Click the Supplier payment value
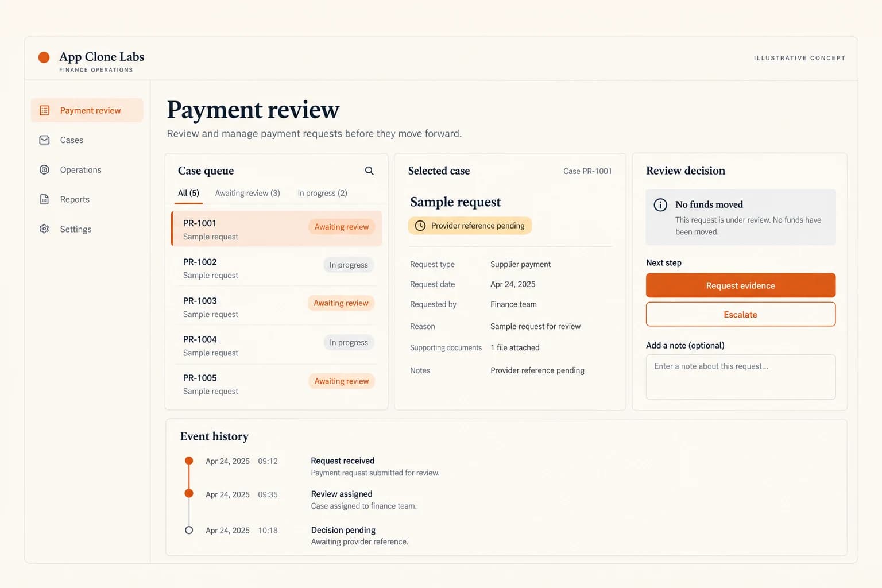The height and width of the screenshot is (588, 882). point(520,264)
